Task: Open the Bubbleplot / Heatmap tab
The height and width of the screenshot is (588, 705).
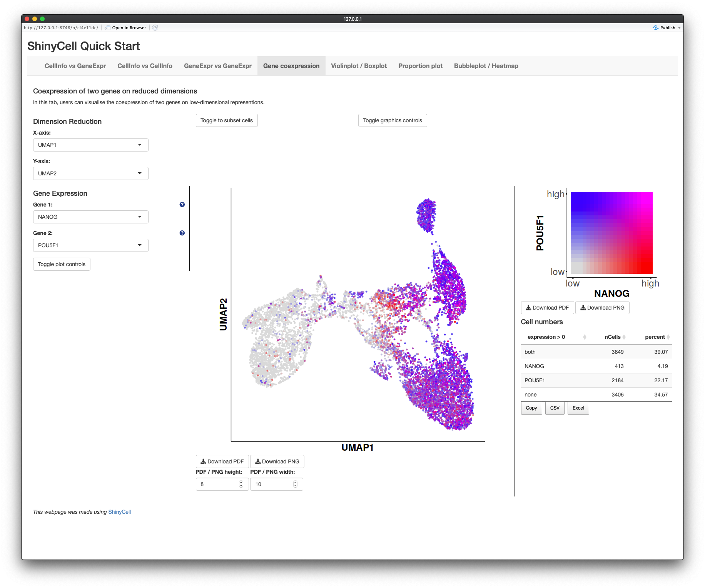Action: 486,66
